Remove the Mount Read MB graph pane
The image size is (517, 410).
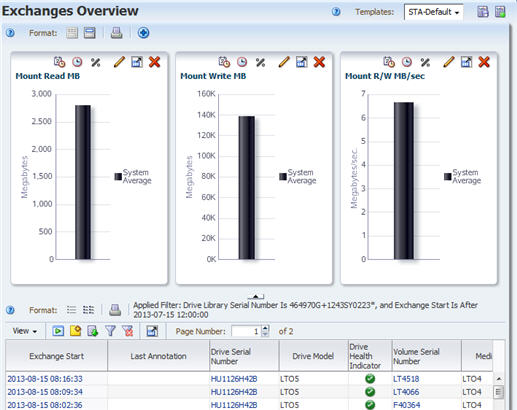[154, 62]
